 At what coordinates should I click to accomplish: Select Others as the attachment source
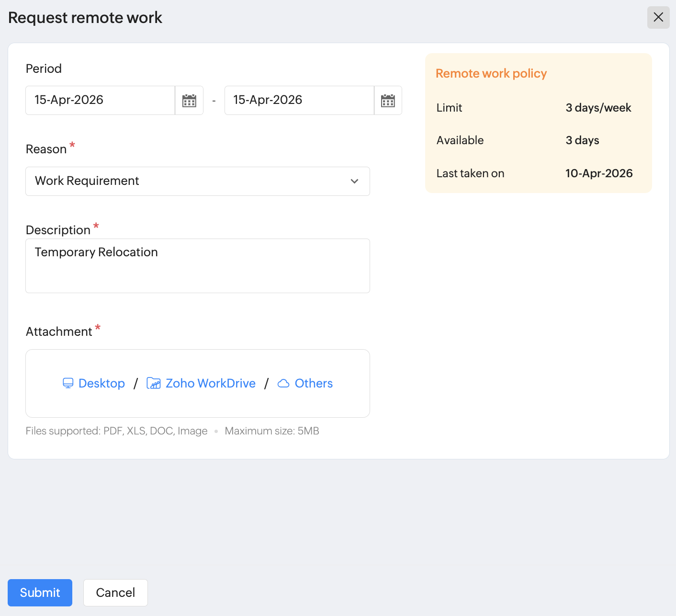[314, 383]
